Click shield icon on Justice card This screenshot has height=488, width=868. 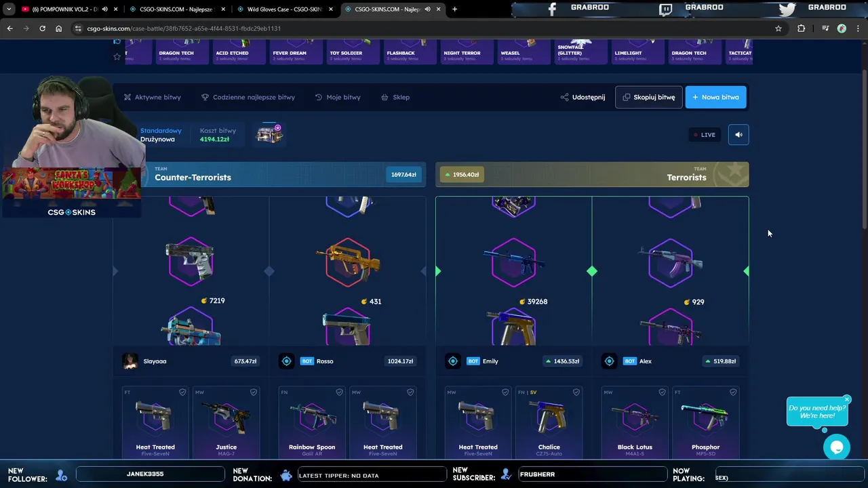click(x=254, y=392)
